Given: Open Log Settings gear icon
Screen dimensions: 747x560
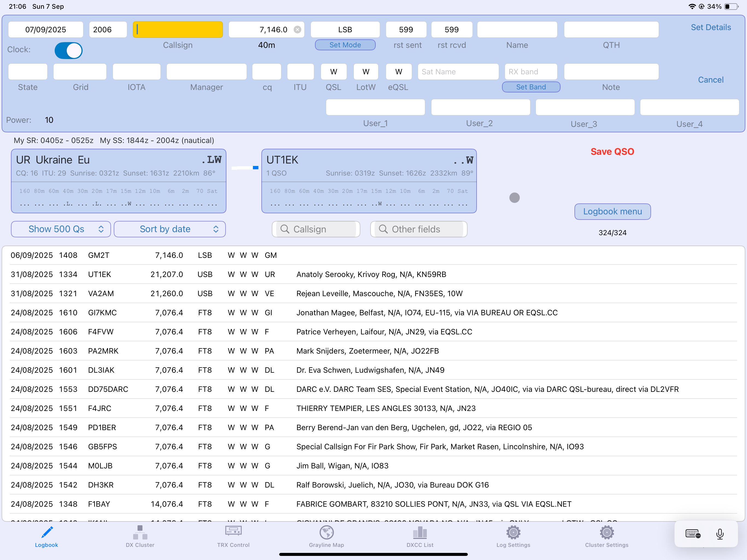Looking at the screenshot, I should point(513,533).
